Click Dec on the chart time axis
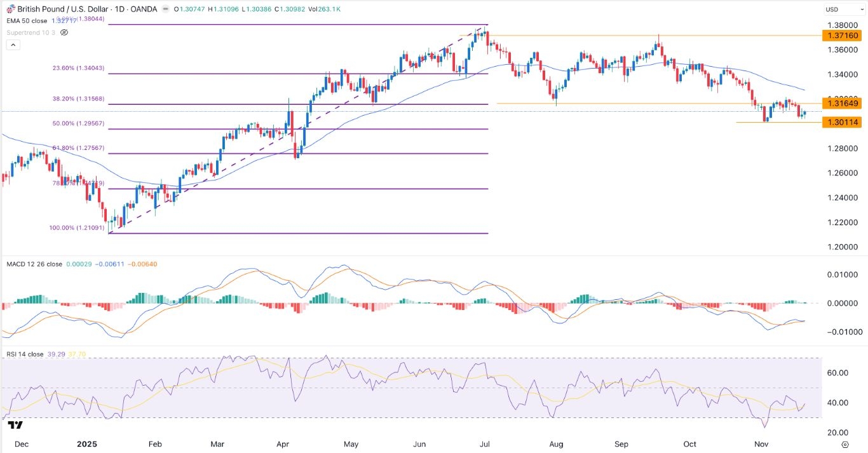The height and width of the screenshot is (453, 868). (x=23, y=444)
